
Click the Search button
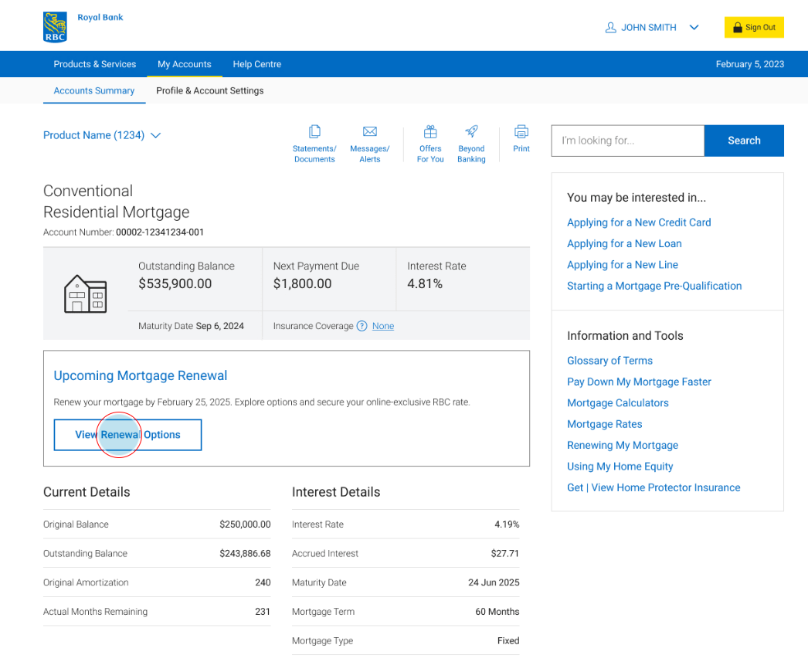pos(744,140)
